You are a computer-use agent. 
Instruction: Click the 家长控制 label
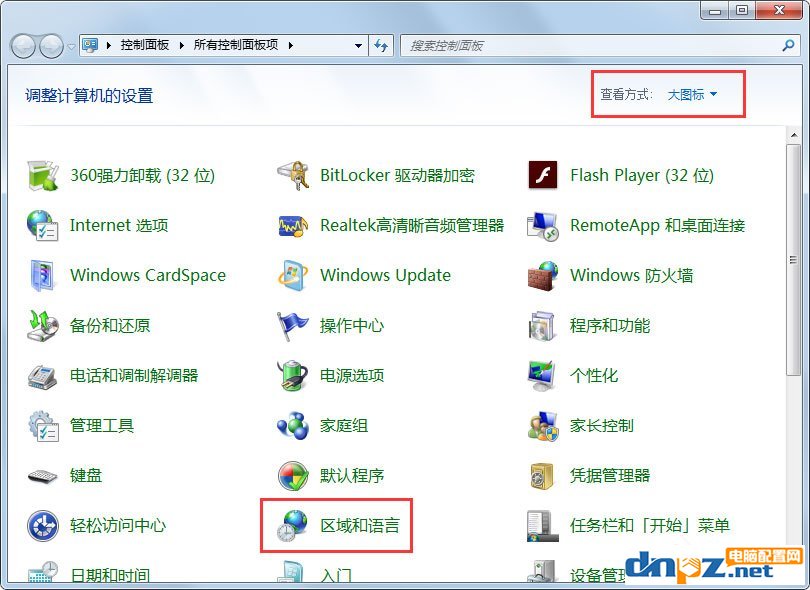click(x=601, y=426)
